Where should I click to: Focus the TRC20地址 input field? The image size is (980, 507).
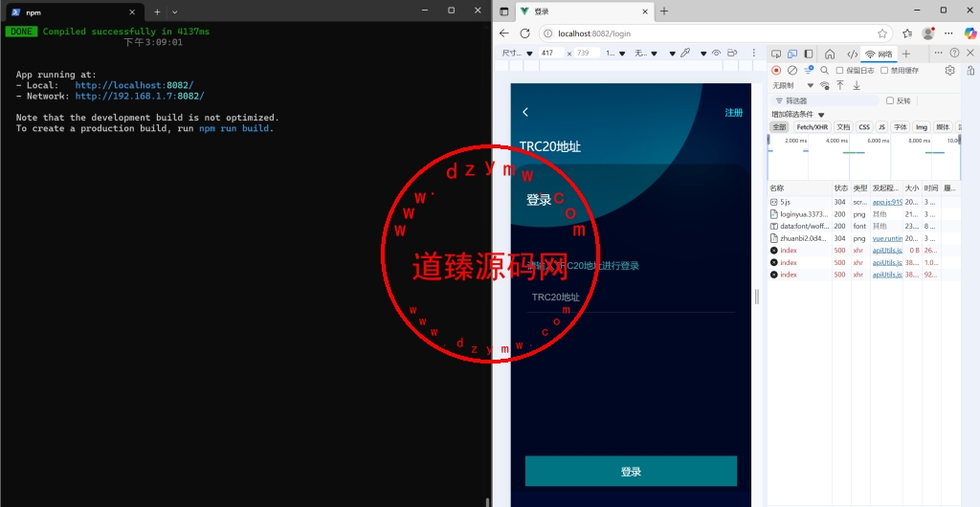point(631,298)
